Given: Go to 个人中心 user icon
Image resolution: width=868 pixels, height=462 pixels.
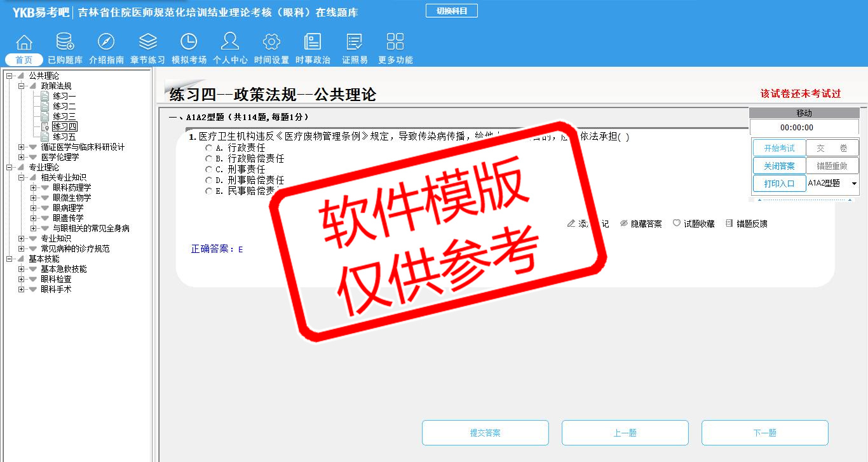Looking at the screenshot, I should (x=230, y=42).
